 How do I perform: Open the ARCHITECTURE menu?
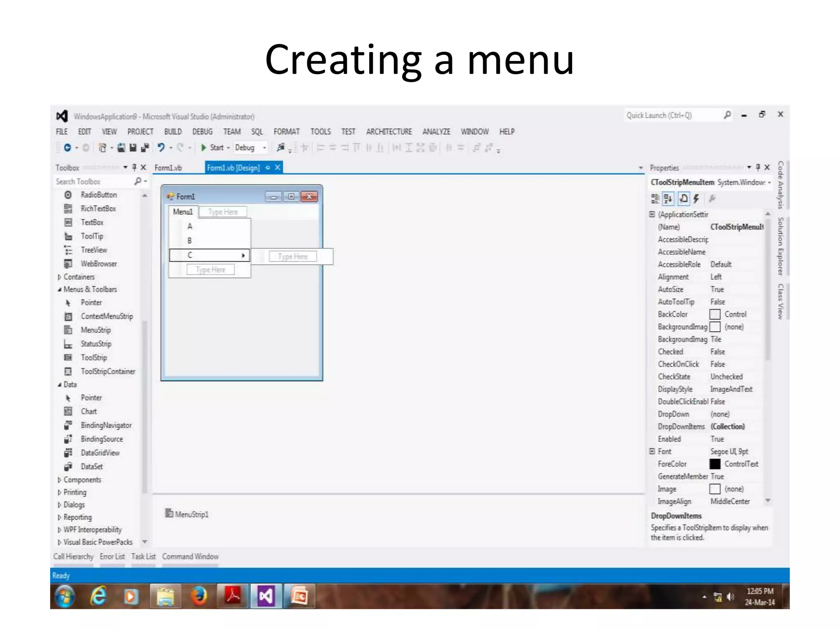pyautogui.click(x=389, y=132)
